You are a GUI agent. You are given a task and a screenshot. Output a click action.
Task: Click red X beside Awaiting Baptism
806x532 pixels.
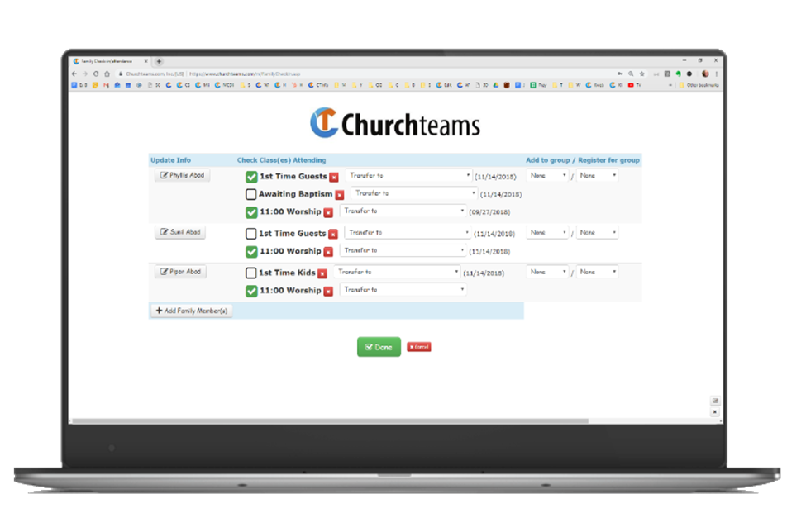tap(340, 195)
